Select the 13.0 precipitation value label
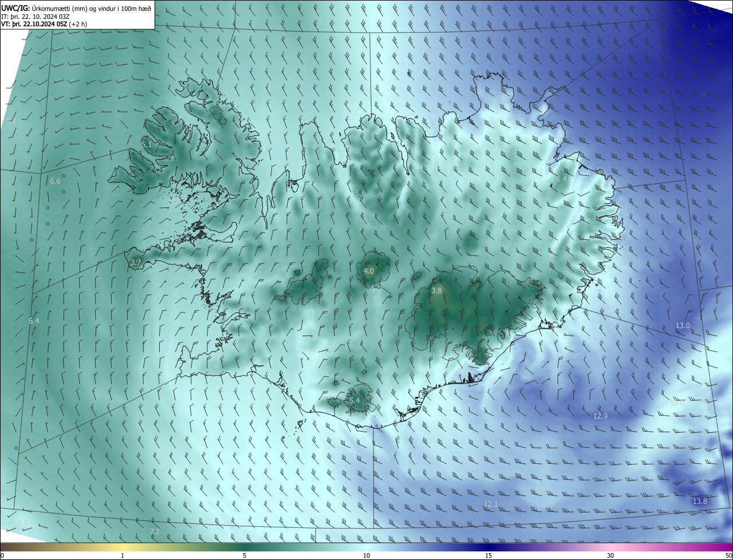This screenshot has width=733, height=560. click(x=683, y=325)
